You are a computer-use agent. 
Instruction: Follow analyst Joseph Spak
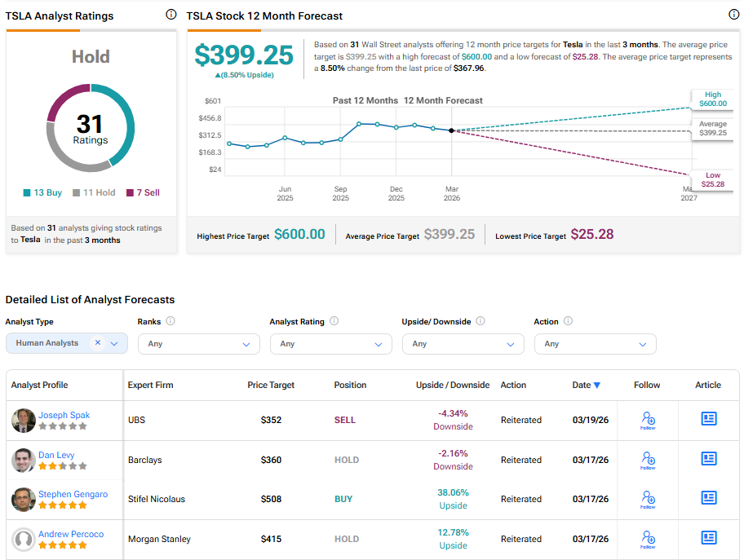tap(648, 420)
